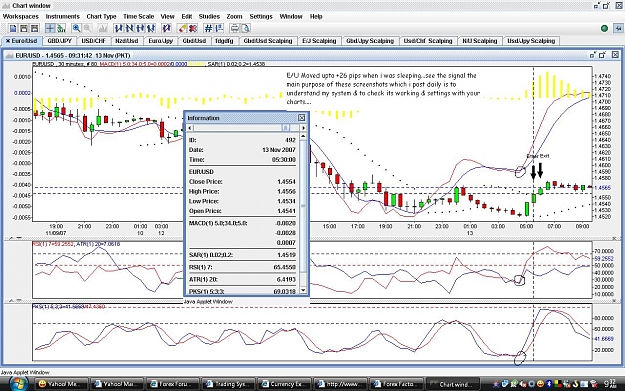Image resolution: width=625 pixels, height=391 pixels.
Task: Open the Instruments menu
Action: pos(63,16)
